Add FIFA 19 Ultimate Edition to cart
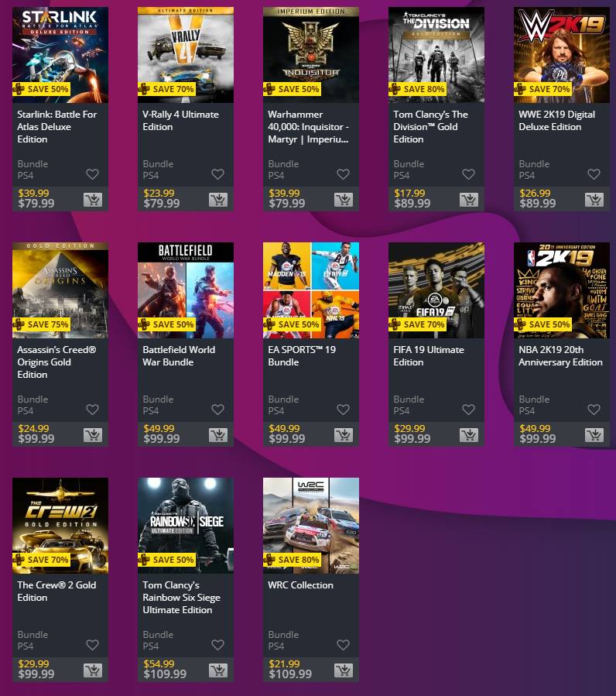 click(x=469, y=435)
